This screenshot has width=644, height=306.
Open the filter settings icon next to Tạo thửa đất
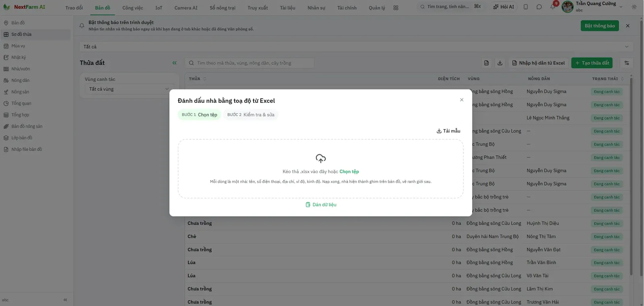tap(627, 63)
